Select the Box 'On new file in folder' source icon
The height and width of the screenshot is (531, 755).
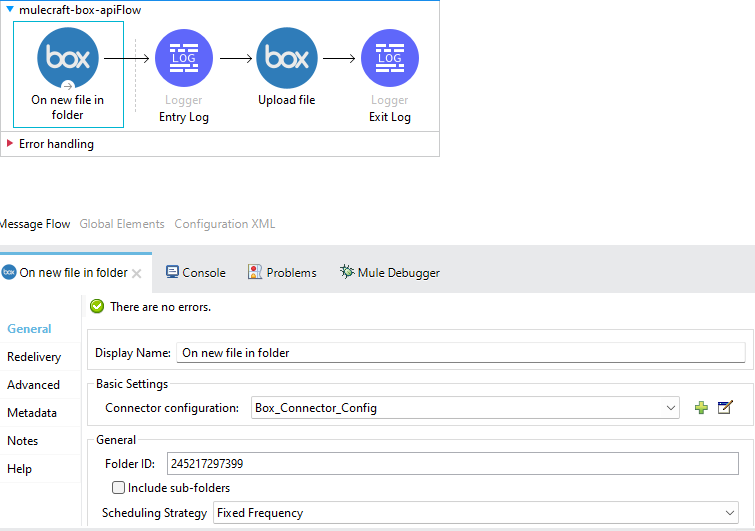[67, 58]
